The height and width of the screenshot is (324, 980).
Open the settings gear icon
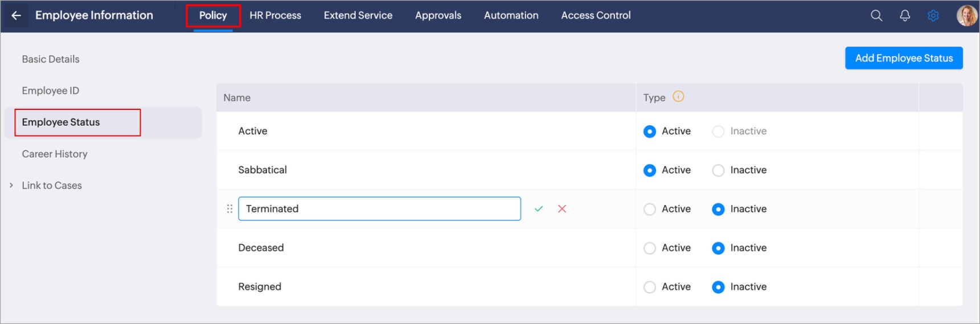coord(933,15)
